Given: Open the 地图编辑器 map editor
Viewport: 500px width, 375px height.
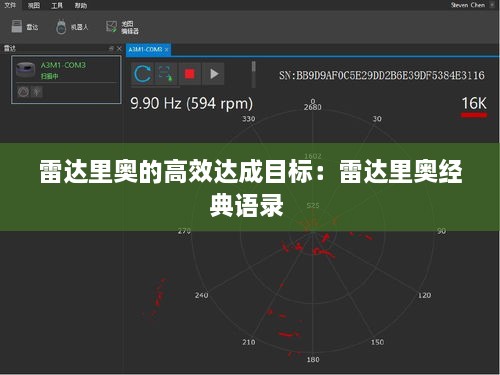Looking at the screenshot, I should coord(122,27).
